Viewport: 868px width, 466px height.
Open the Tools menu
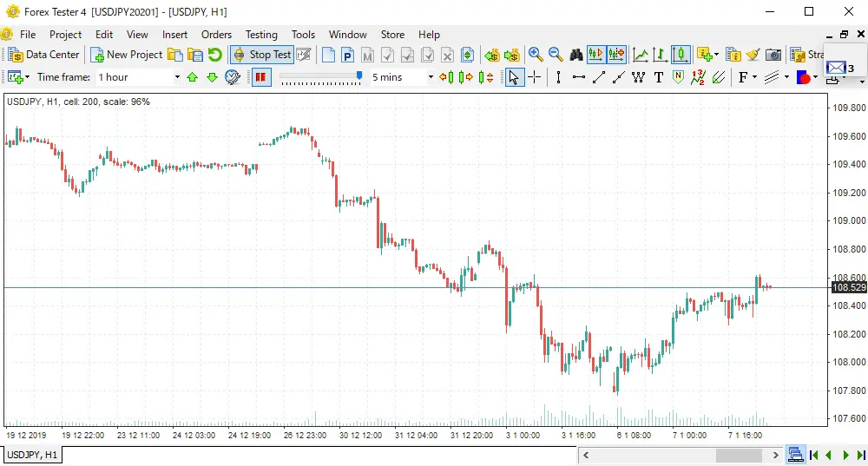click(x=303, y=35)
